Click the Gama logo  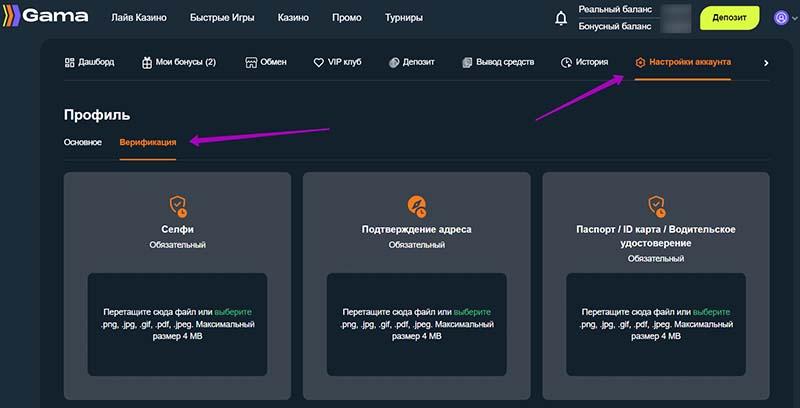click(45, 16)
